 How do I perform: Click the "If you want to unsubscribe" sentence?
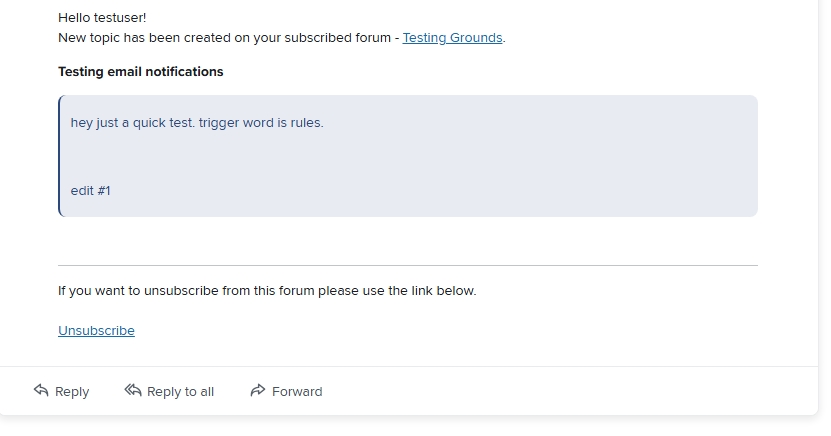point(267,291)
